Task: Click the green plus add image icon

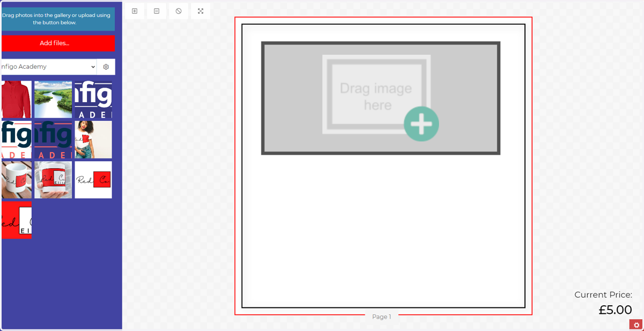Action: 421,124
